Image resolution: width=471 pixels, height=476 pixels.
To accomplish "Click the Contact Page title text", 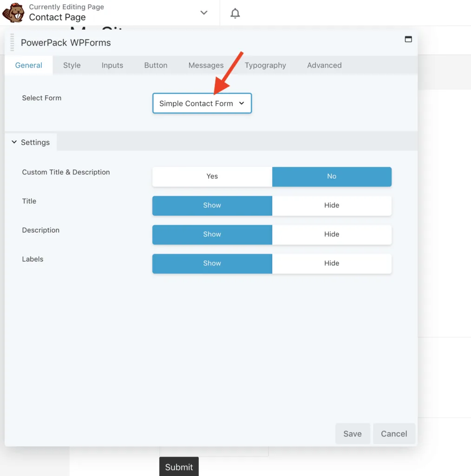I will [57, 17].
